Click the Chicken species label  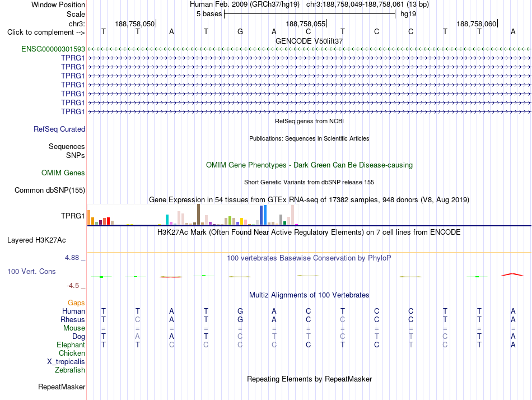(72, 353)
